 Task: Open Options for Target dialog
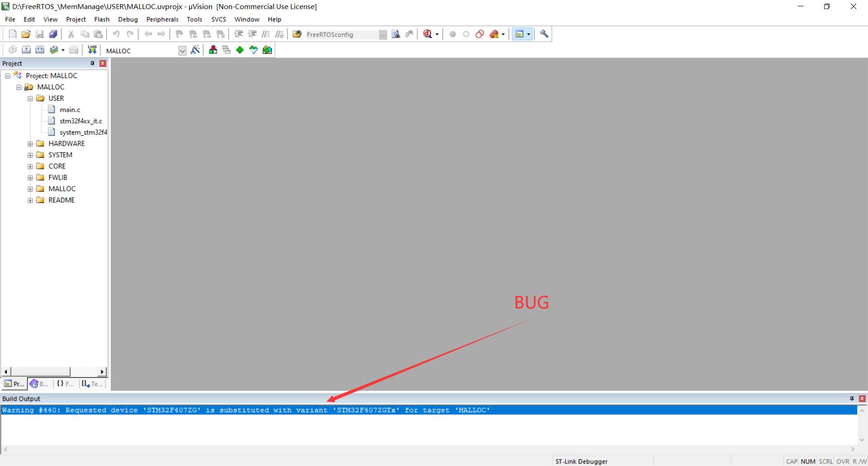(195, 50)
